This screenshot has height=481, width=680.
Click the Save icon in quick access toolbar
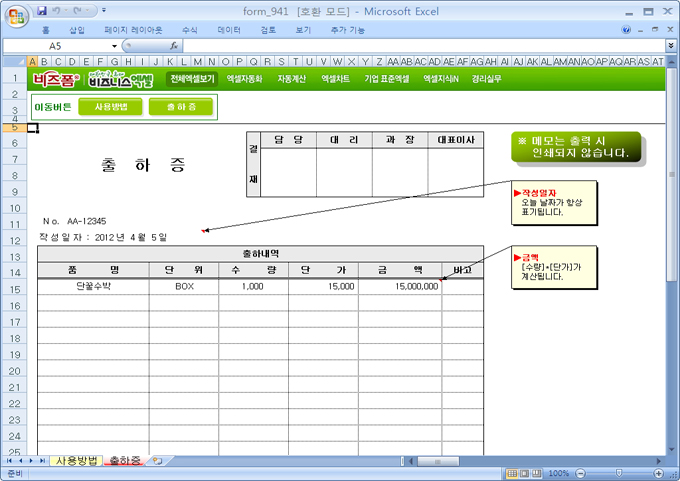pyautogui.click(x=41, y=9)
